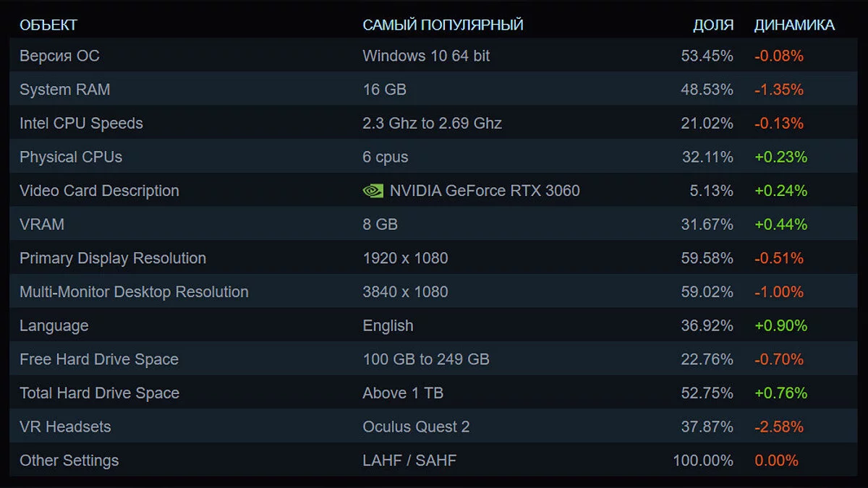Expand the System RAM category row
Viewport: 868px width, 488px height.
pyautogui.click(x=64, y=90)
